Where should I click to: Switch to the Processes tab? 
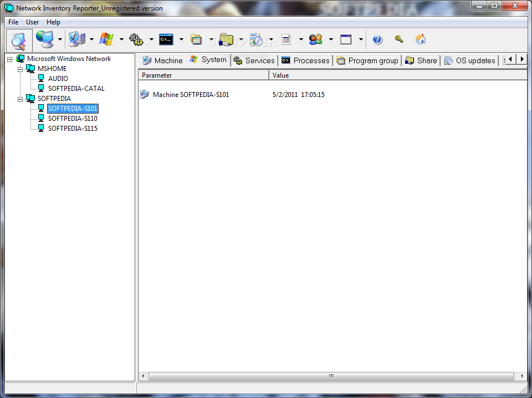[x=305, y=60]
